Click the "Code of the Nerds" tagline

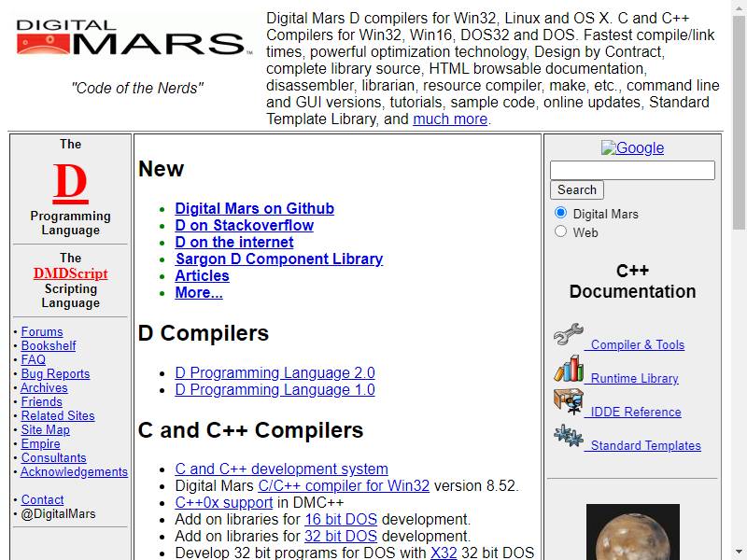click(137, 88)
